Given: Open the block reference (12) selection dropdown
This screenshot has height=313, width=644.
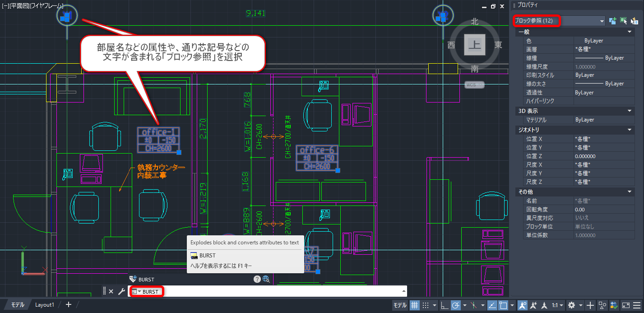Looking at the screenshot, I should coord(602,21).
